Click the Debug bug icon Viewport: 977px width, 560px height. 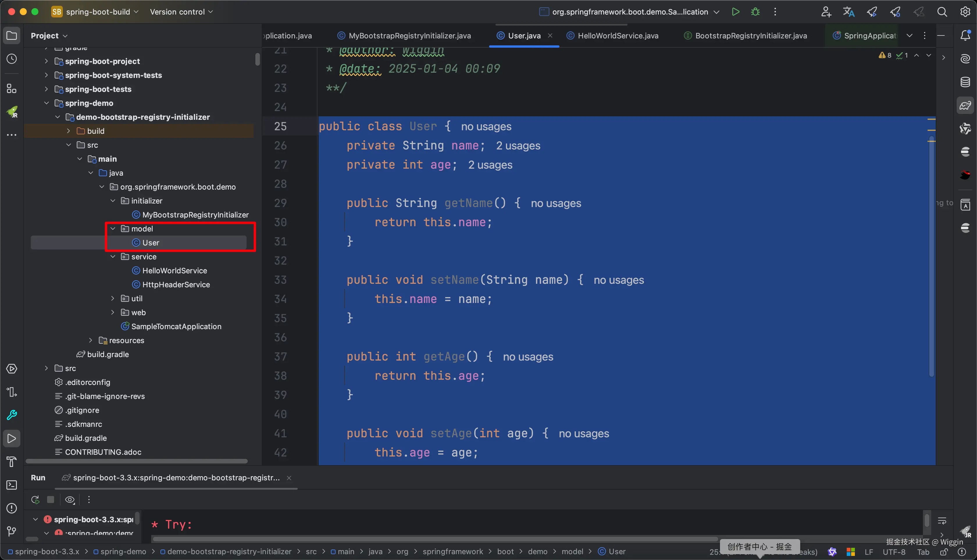click(x=755, y=12)
